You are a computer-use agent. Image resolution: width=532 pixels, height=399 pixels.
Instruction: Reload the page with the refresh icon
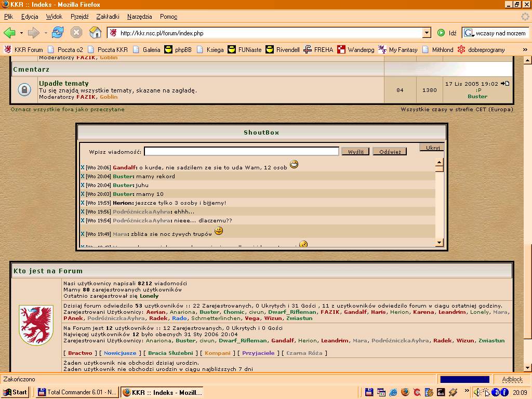[58, 33]
